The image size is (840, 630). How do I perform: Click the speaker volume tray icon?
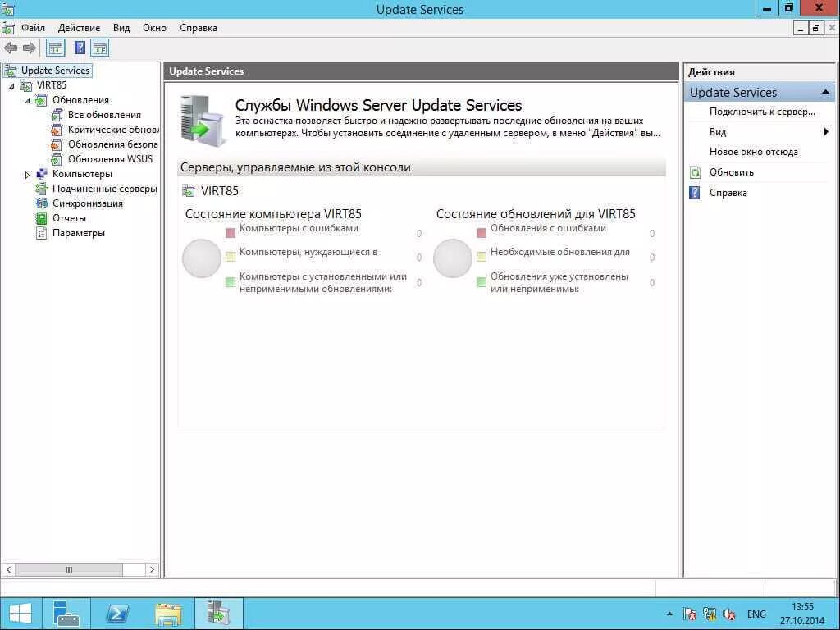729,614
